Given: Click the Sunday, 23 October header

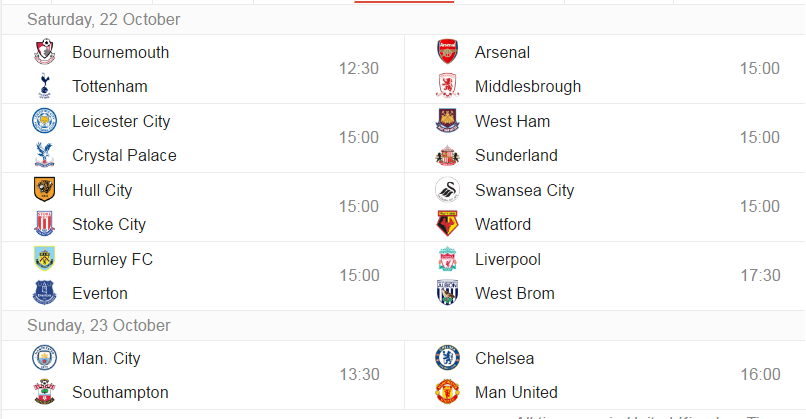Looking at the screenshot, I should coord(99,325).
